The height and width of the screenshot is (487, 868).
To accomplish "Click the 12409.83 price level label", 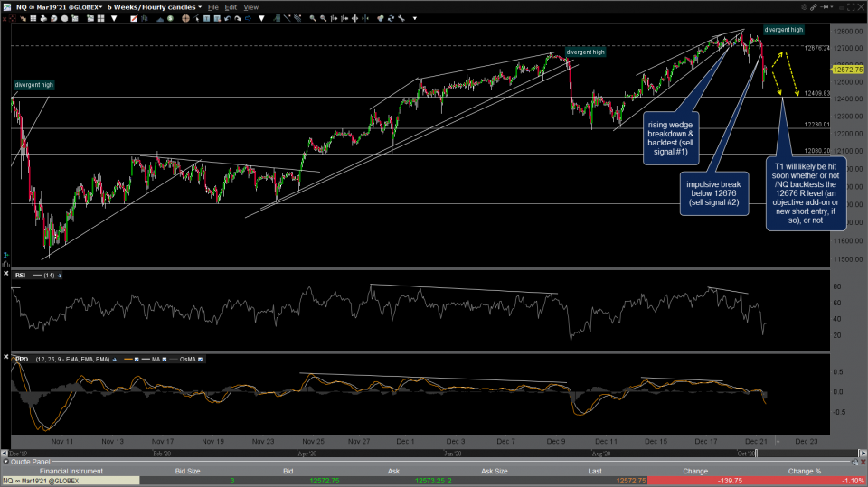I will point(817,94).
